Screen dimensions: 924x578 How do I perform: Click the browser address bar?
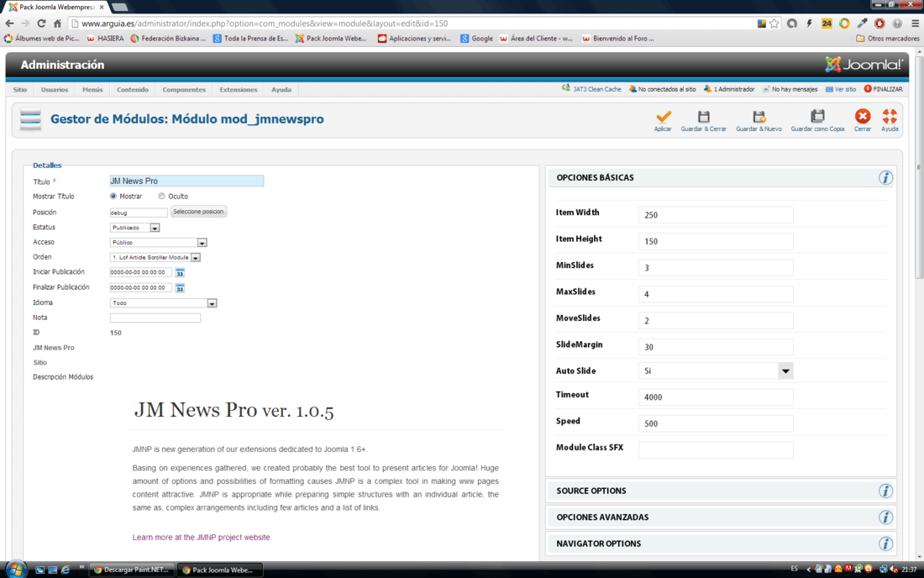pyautogui.click(x=412, y=24)
